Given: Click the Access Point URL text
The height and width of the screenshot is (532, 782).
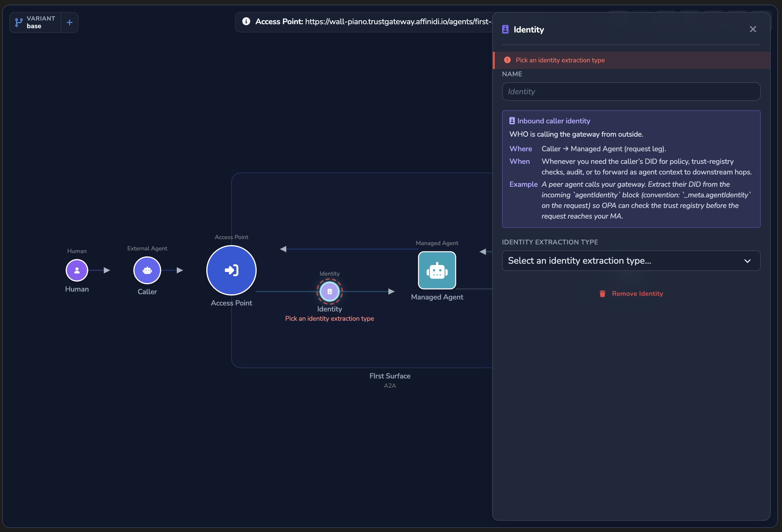Looking at the screenshot, I should pyautogui.click(x=399, y=22).
